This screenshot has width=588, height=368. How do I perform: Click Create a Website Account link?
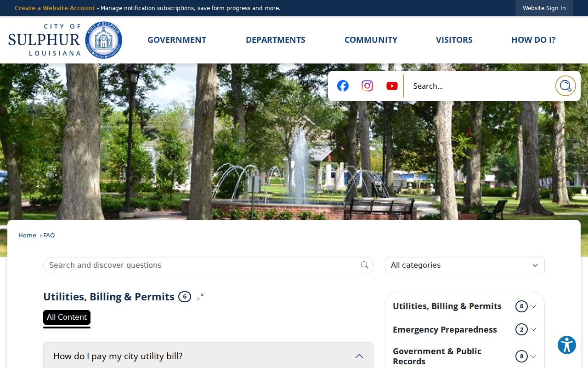click(x=55, y=8)
